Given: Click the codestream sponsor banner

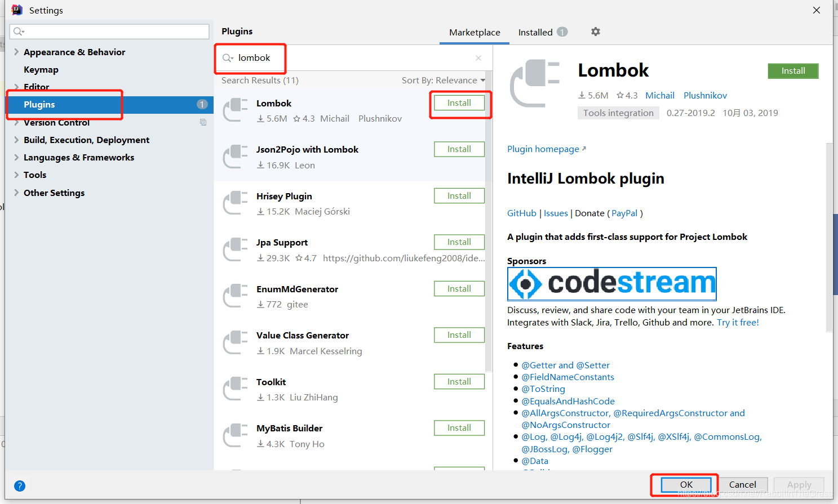Looking at the screenshot, I should 612,284.
